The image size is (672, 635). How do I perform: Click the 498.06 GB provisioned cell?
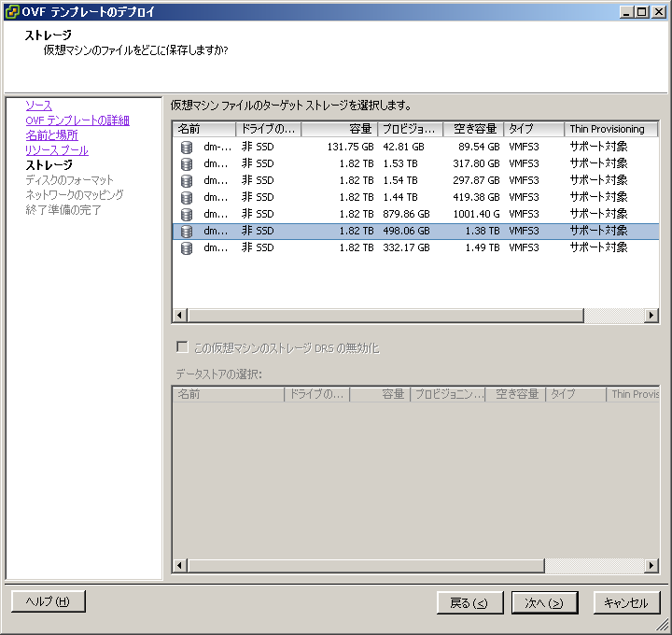(x=406, y=231)
